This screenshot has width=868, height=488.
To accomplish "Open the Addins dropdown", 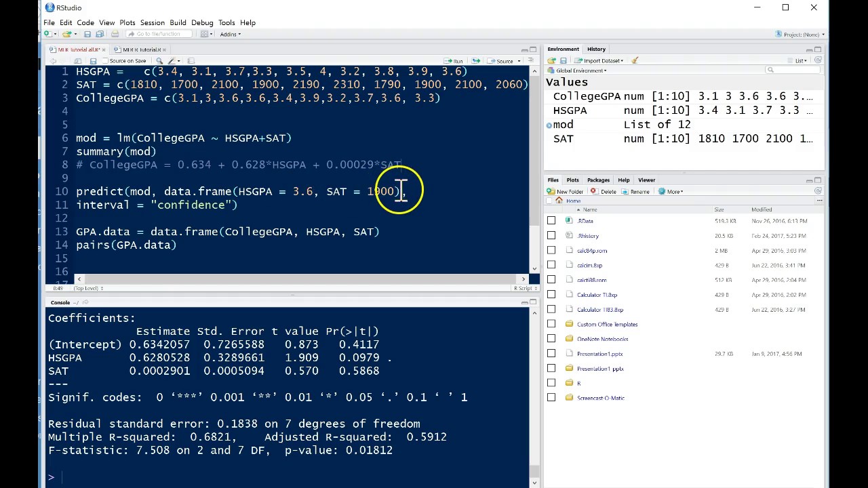I will (230, 34).
